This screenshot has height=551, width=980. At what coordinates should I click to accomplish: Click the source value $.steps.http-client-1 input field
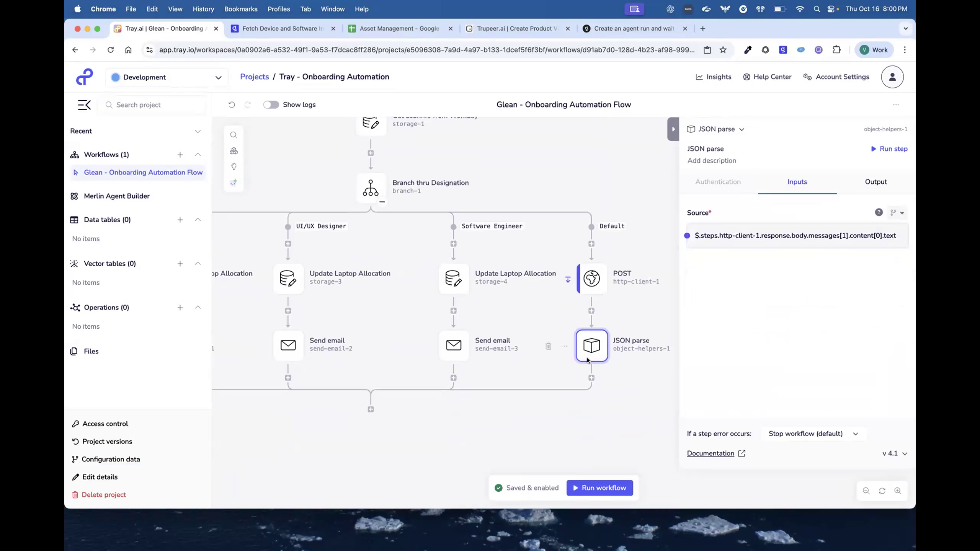pos(795,236)
